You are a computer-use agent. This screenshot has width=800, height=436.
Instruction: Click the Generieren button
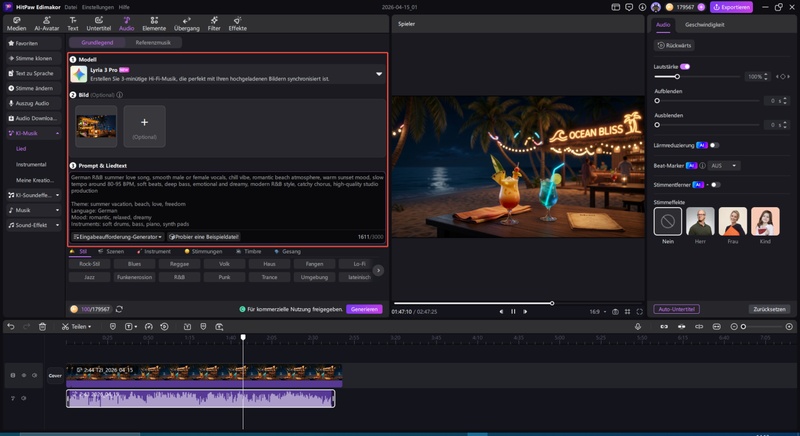(364, 309)
